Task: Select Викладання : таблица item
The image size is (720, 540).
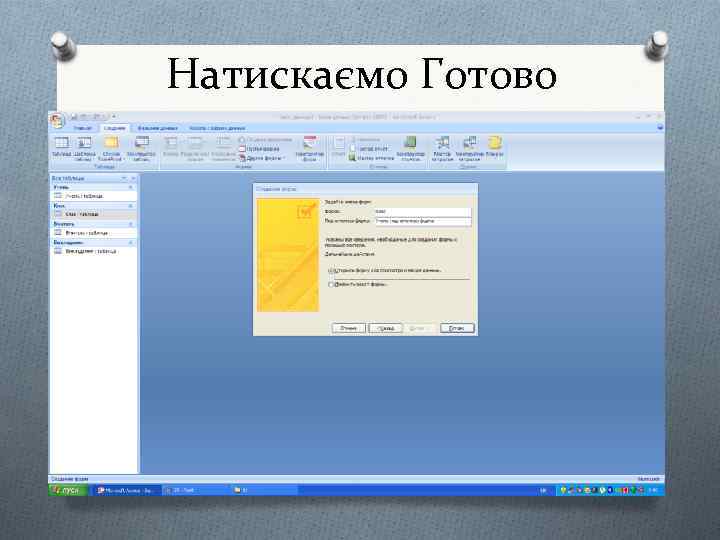Action: point(94,251)
